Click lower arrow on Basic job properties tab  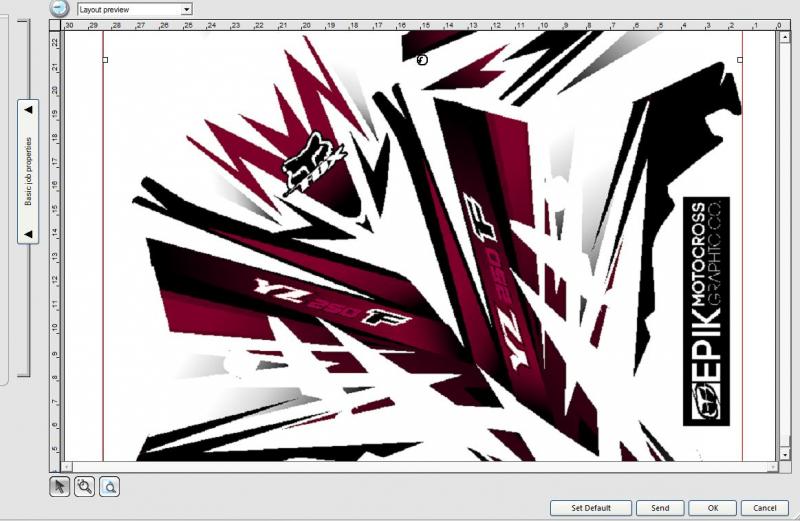pyautogui.click(x=29, y=234)
